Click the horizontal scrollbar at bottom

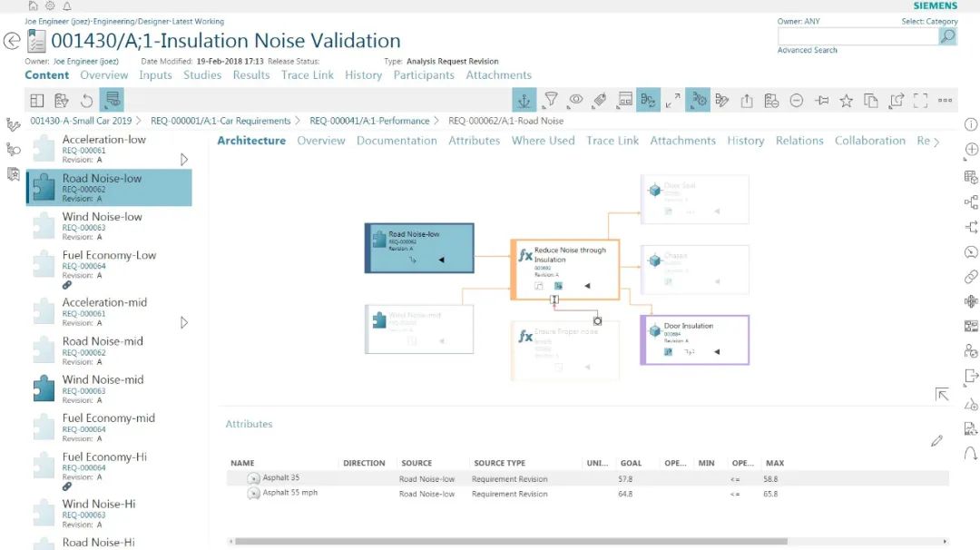tap(508, 542)
